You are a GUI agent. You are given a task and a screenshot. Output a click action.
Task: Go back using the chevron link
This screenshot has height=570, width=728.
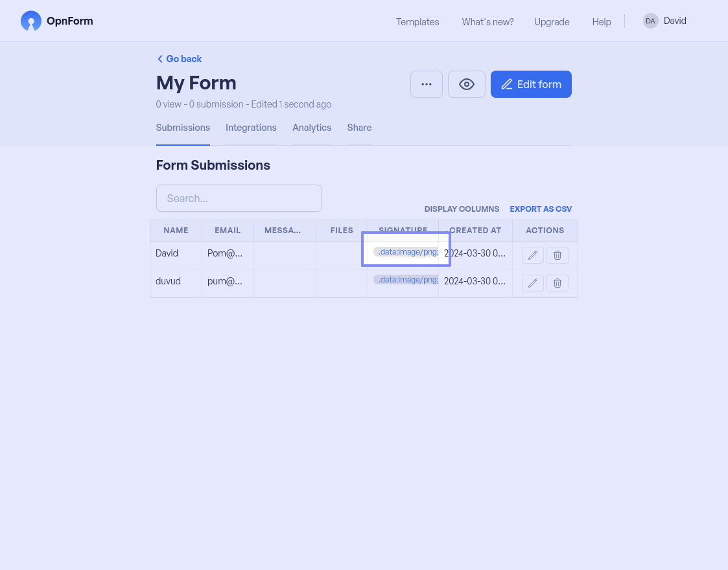[x=180, y=59]
